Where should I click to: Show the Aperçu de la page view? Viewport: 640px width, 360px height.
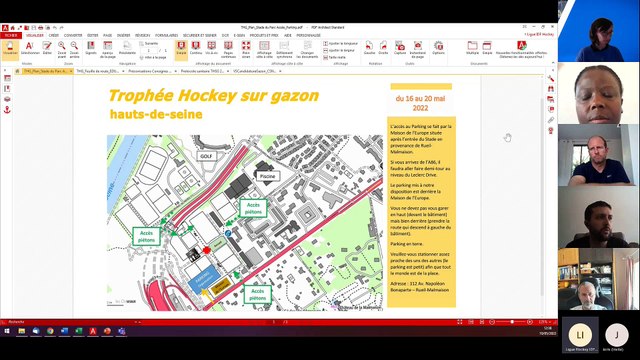107,49
